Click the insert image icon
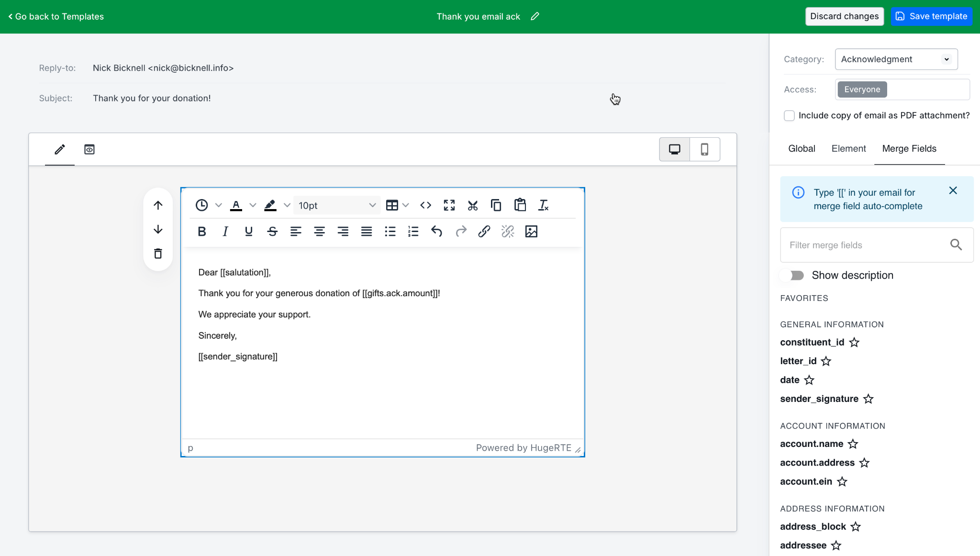The height and width of the screenshot is (556, 980). tap(531, 232)
